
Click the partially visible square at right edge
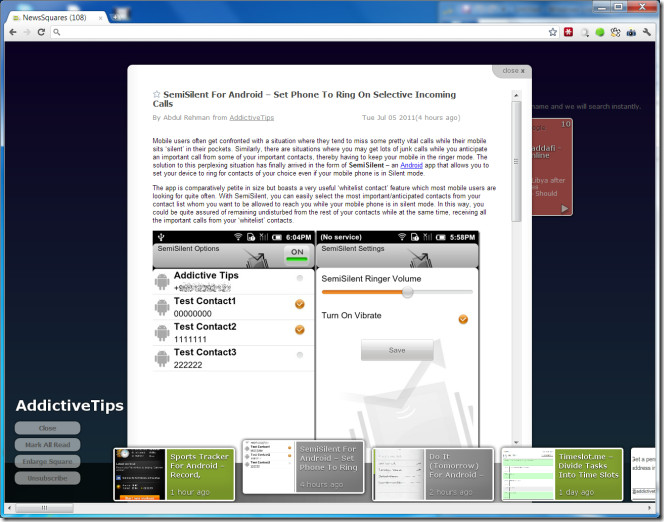643,474
